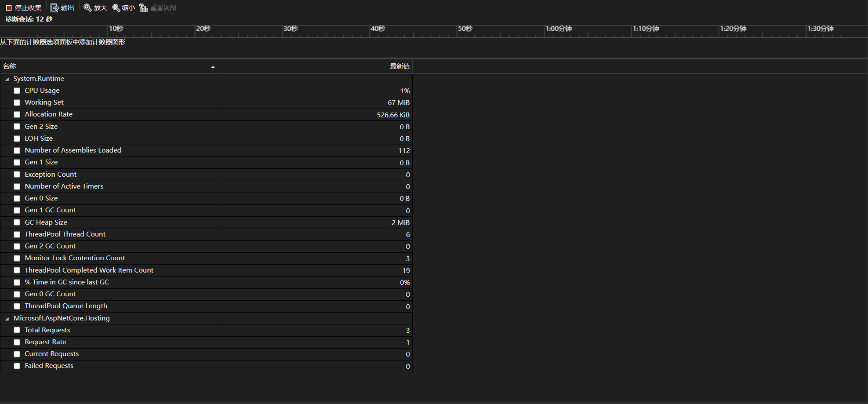This screenshot has height=404, width=868.
Task: Check the Total Requests counter
Action: coord(17,330)
